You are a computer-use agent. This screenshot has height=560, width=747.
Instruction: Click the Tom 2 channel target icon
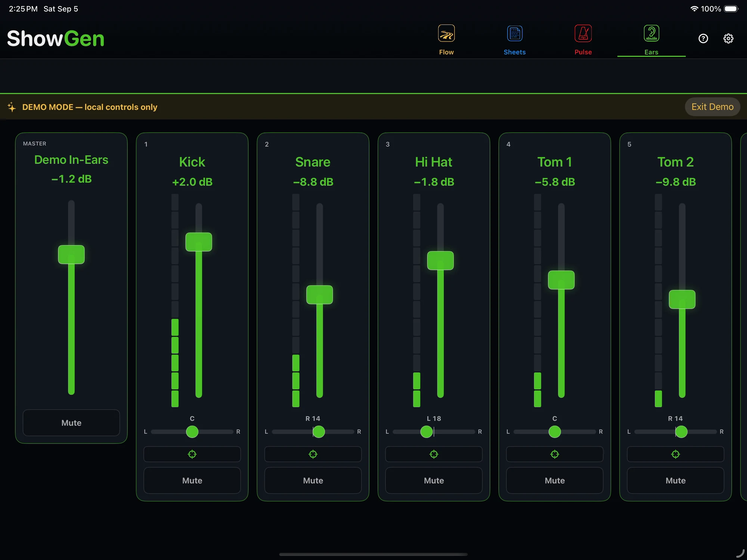(675, 454)
